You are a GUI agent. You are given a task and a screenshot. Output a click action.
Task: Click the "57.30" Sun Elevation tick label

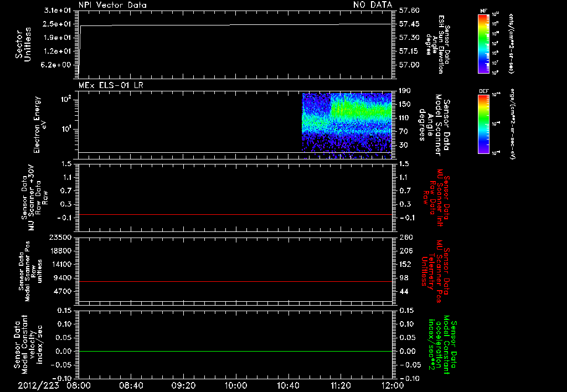pos(409,38)
